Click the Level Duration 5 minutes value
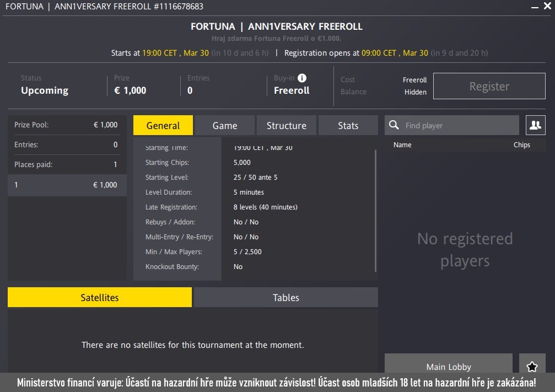Image resolution: width=555 pixels, height=392 pixels. coord(249,192)
